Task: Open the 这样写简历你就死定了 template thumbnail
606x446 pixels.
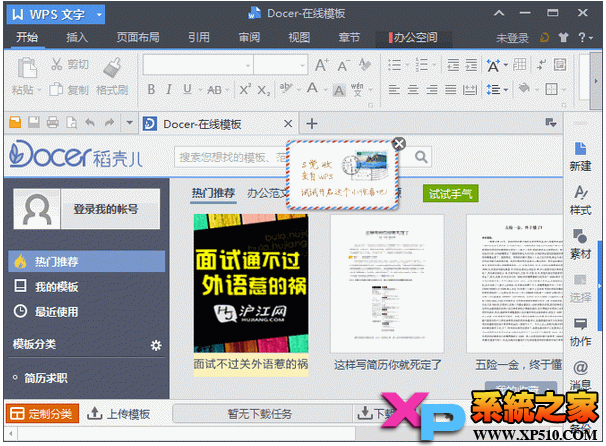Action: point(387,284)
